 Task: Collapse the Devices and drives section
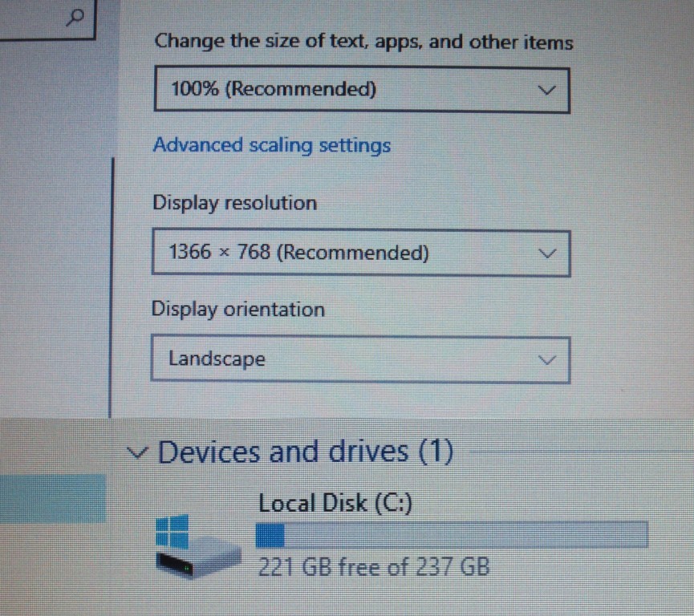137,452
